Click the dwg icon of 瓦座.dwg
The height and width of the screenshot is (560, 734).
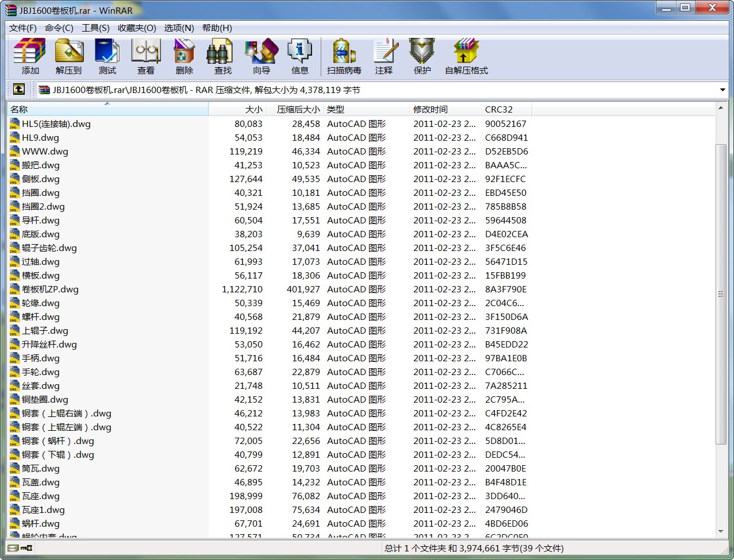click(x=15, y=496)
